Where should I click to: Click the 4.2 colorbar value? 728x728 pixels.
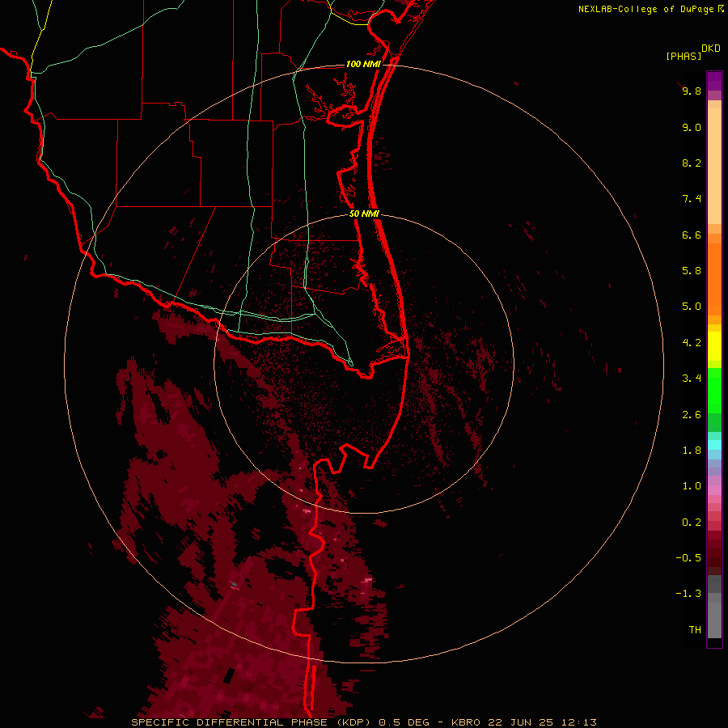tap(692, 343)
